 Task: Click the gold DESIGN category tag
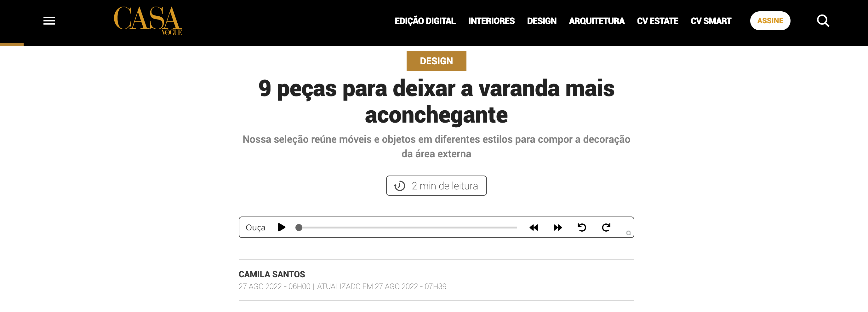click(x=436, y=61)
